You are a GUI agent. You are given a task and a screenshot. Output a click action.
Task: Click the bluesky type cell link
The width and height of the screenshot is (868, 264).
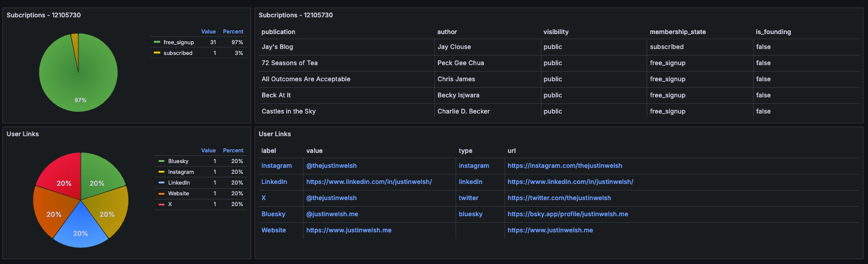click(x=471, y=214)
